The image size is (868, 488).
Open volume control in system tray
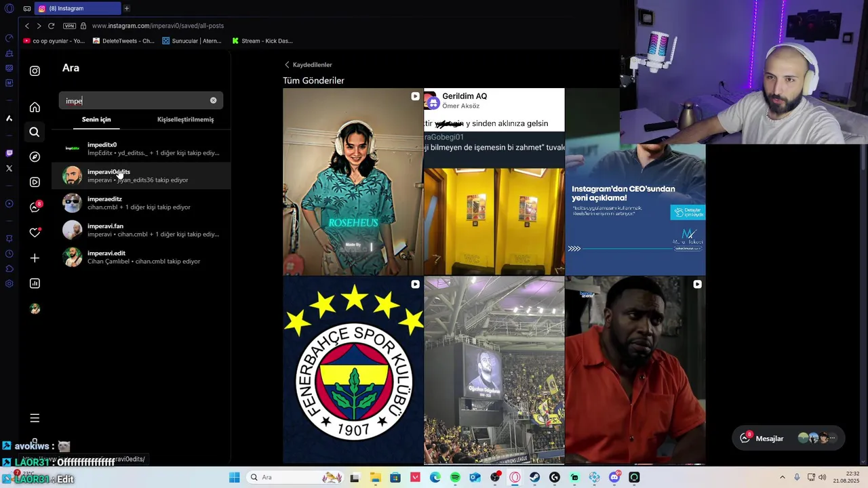822,477
